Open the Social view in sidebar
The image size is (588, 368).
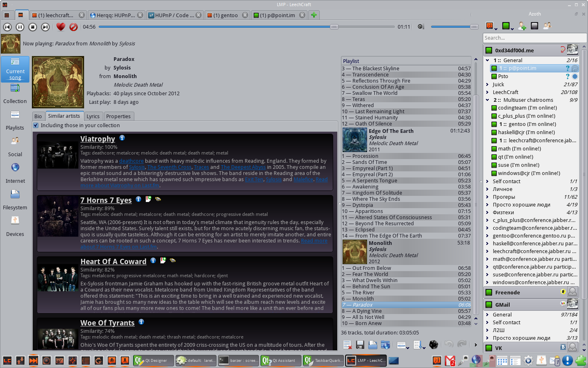coord(15,147)
